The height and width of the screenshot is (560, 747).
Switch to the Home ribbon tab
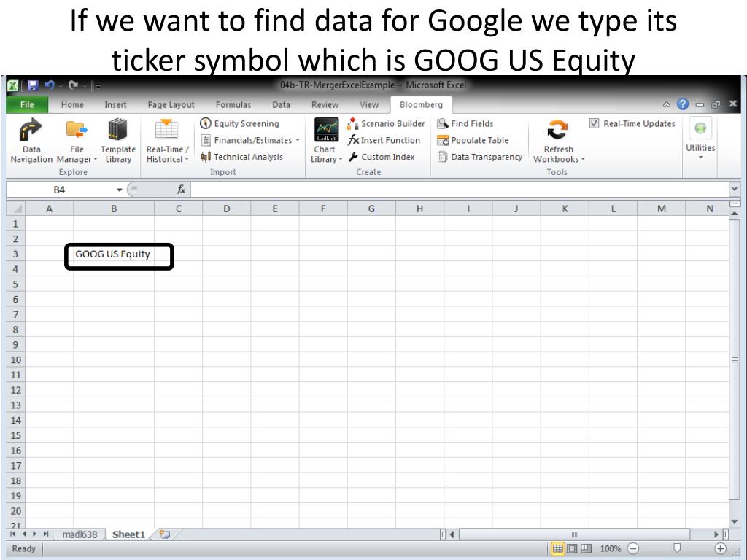tap(72, 105)
